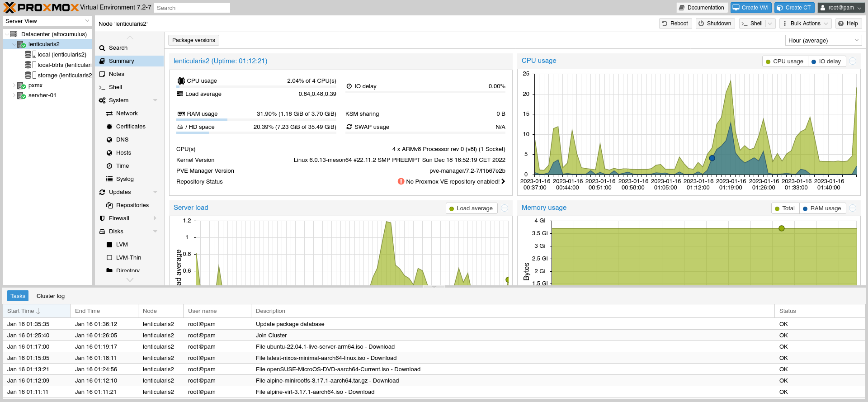Click the LVM-Thin outline square icon

(109, 258)
